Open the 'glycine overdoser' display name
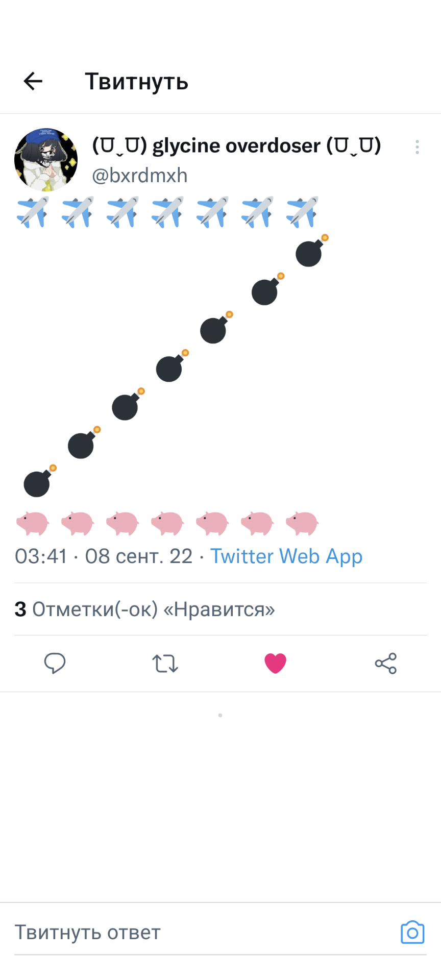Viewport: 441px width, 980px height. click(236, 146)
